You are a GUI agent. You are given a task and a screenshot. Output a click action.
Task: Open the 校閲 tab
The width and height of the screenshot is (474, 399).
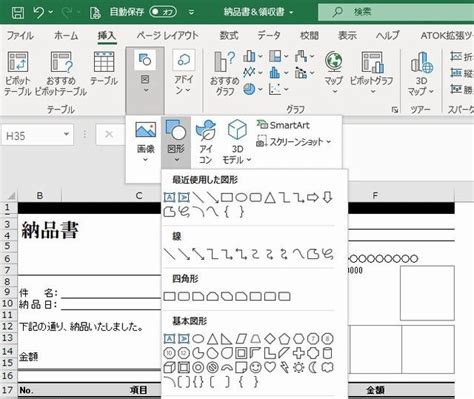tap(309, 35)
